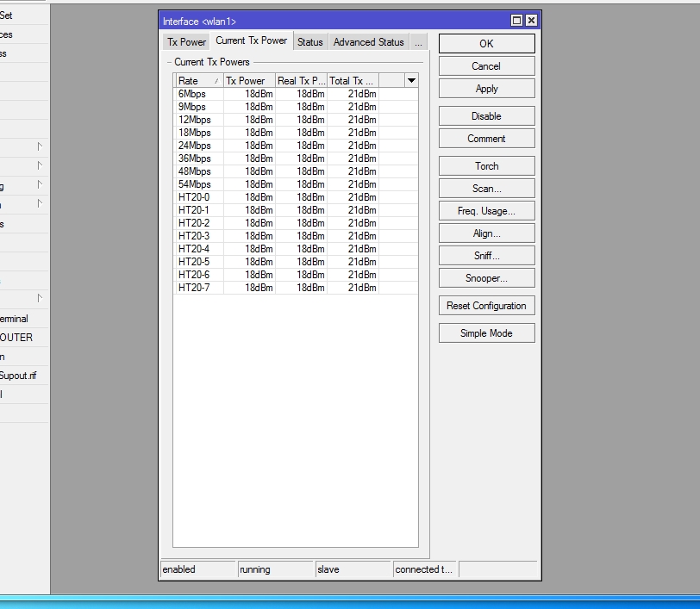Start the wireless Scan tool
This screenshot has height=609, width=700.
[486, 189]
